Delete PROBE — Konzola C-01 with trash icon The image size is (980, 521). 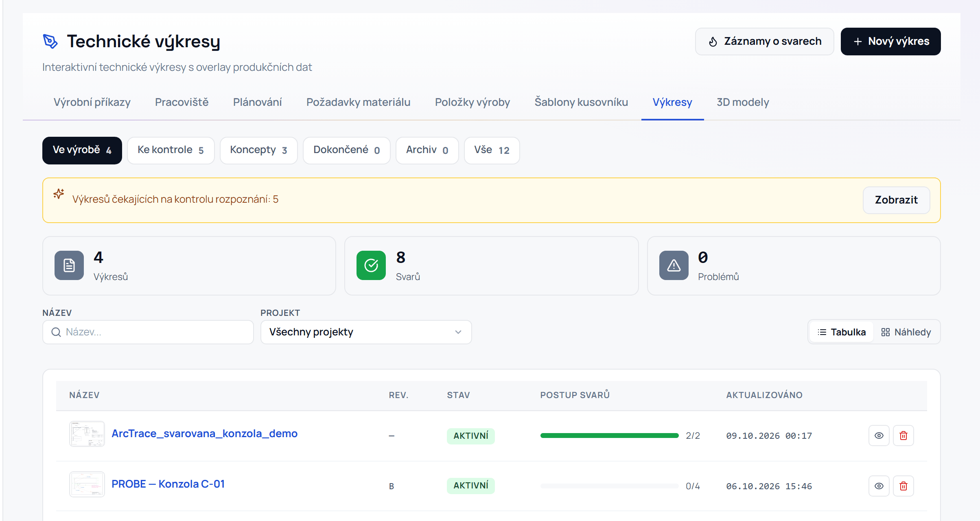pyautogui.click(x=903, y=486)
